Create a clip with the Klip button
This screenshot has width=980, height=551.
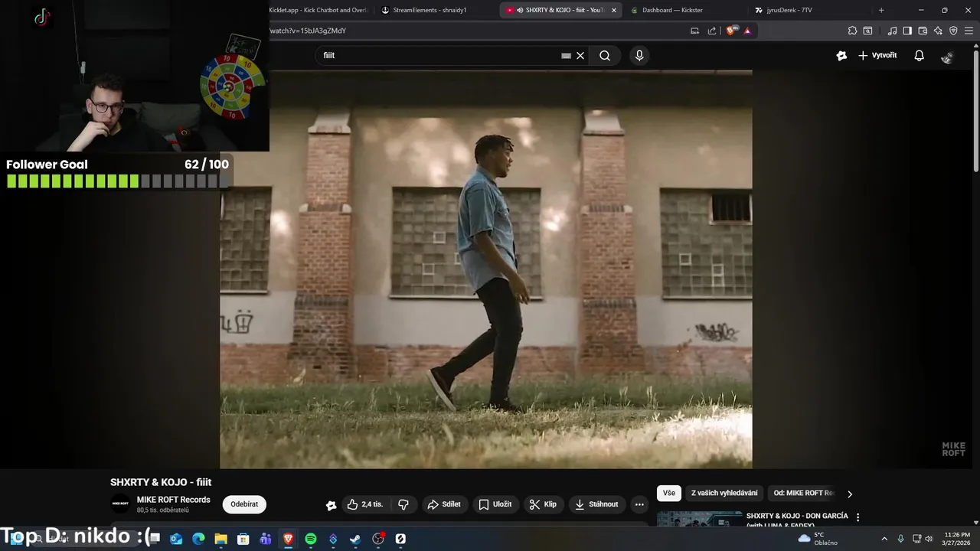coord(544,504)
